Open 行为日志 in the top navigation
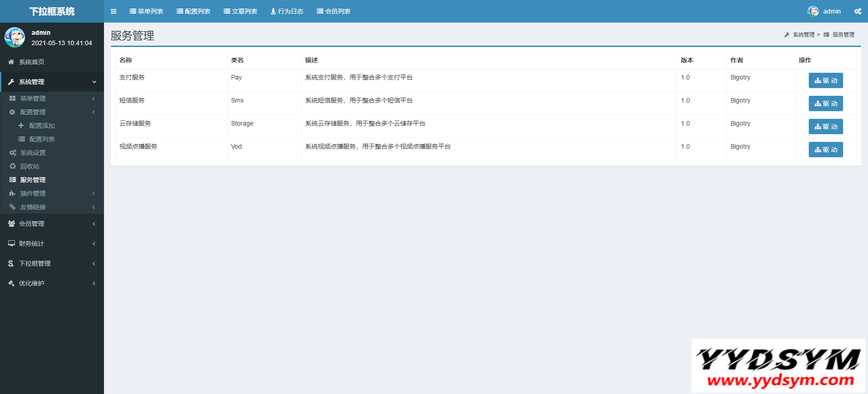 click(x=287, y=11)
